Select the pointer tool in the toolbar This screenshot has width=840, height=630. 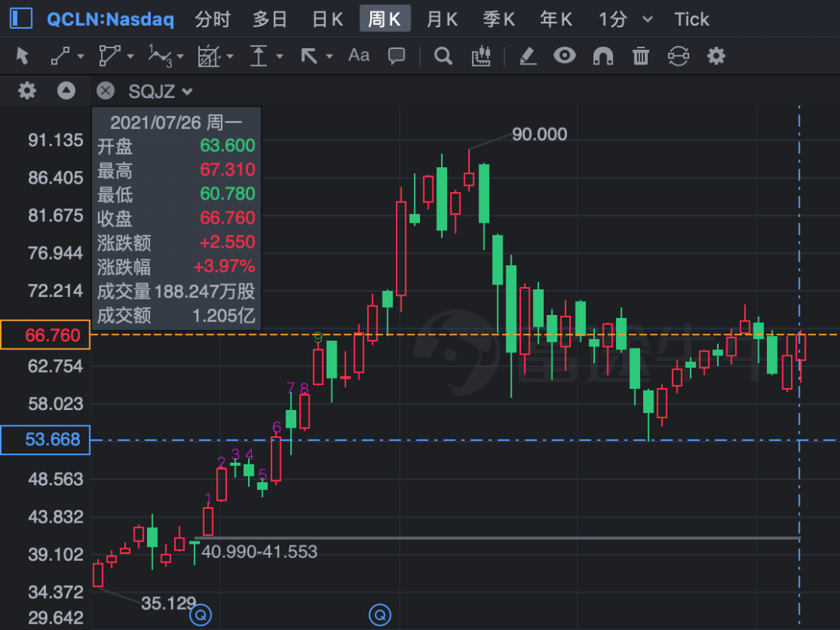pyautogui.click(x=22, y=55)
